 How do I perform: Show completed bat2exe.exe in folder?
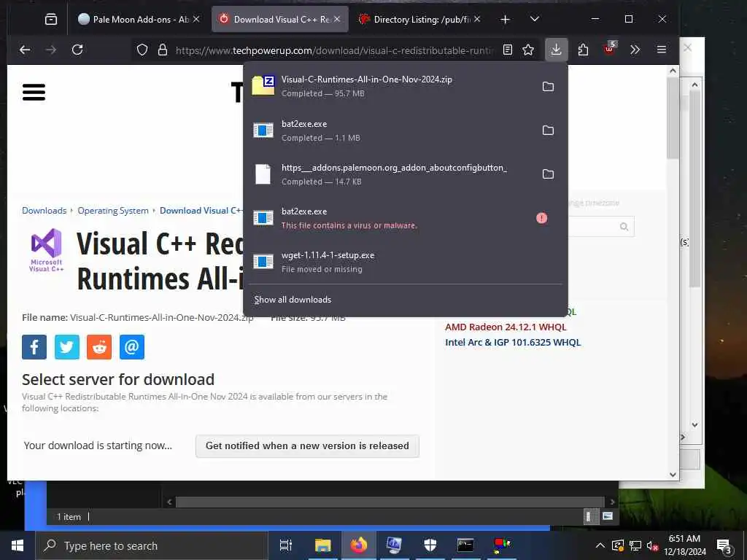point(548,131)
